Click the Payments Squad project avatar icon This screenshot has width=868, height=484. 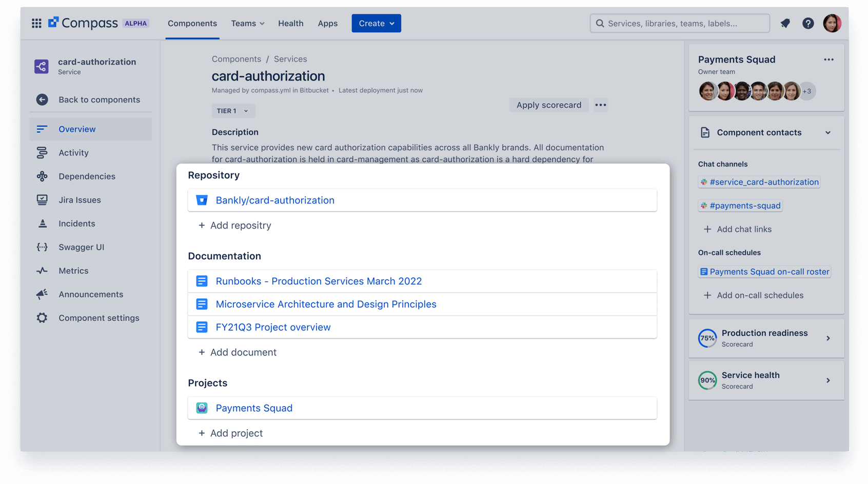click(202, 408)
